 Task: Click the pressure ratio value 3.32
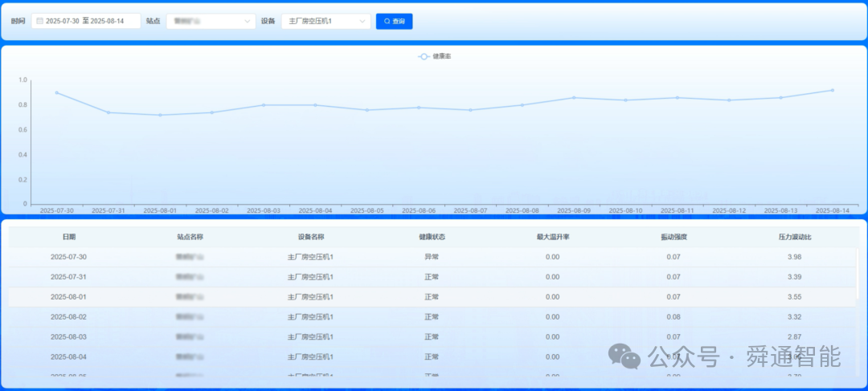point(794,317)
